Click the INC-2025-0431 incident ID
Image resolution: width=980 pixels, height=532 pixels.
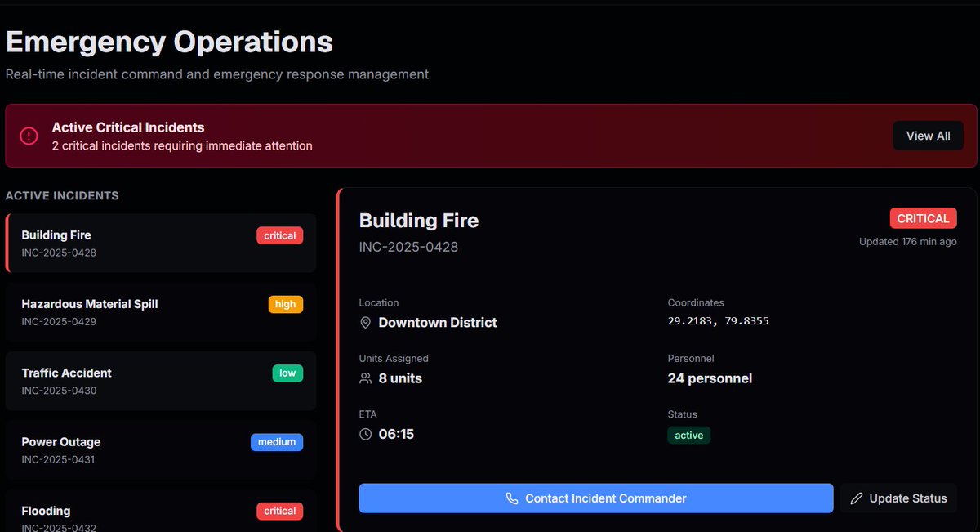coord(59,460)
